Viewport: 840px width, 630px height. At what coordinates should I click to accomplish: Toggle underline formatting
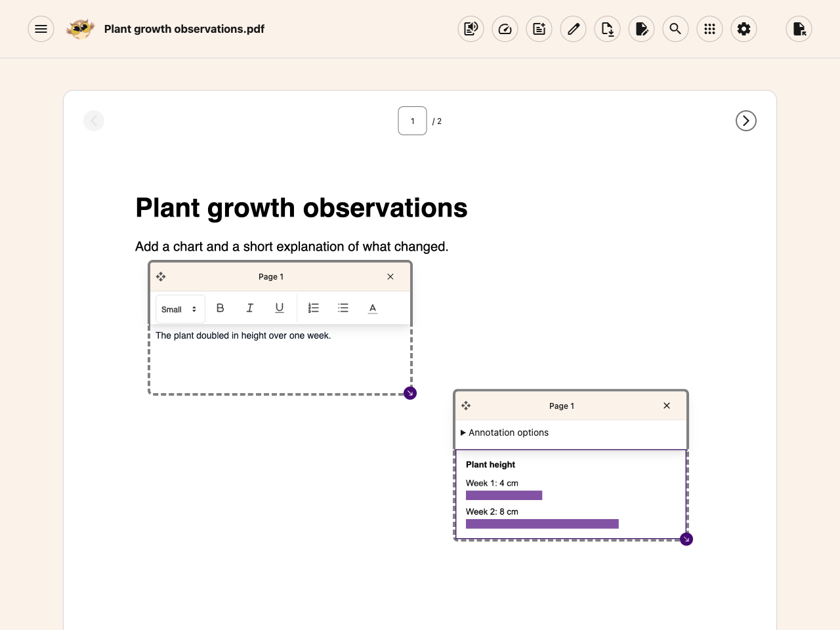(x=280, y=308)
